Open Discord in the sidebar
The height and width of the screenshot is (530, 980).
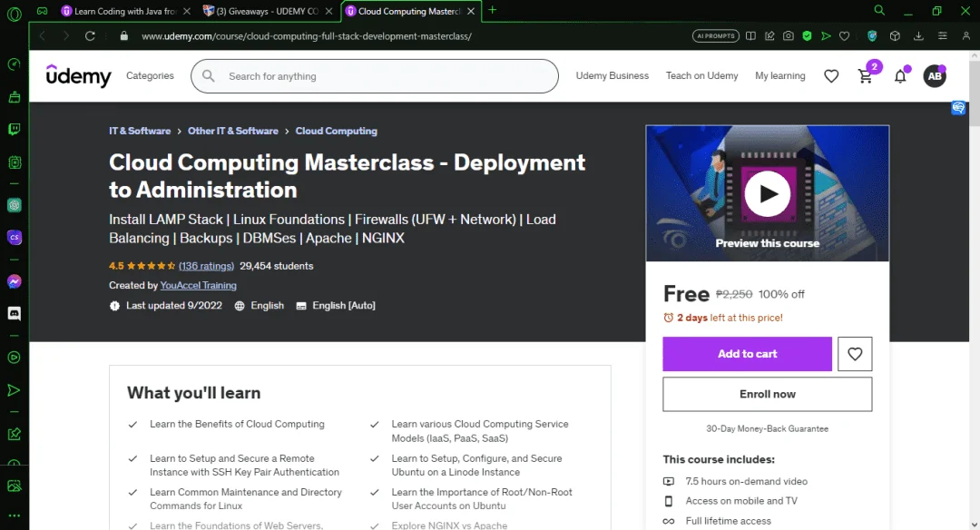14,313
